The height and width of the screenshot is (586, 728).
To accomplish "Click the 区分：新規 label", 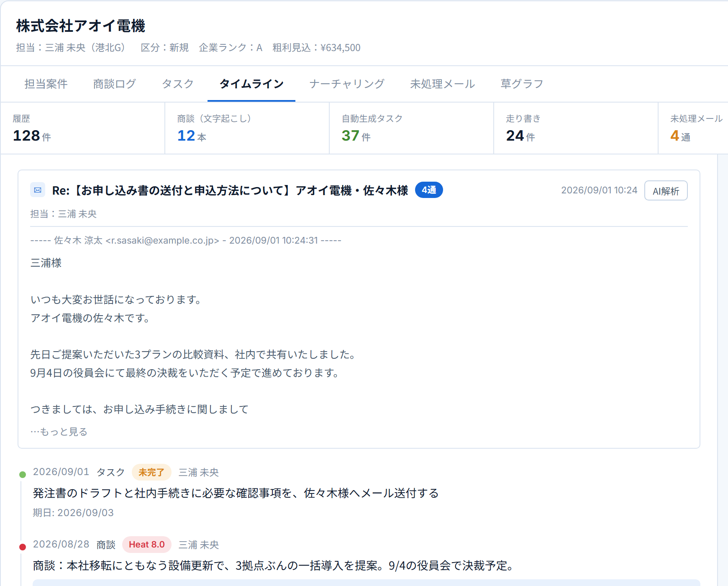I will tap(165, 48).
